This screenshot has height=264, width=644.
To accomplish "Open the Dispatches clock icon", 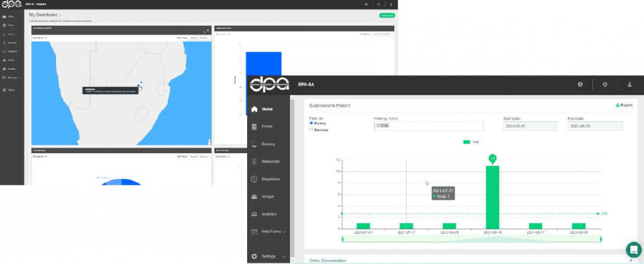I will coord(254,180).
